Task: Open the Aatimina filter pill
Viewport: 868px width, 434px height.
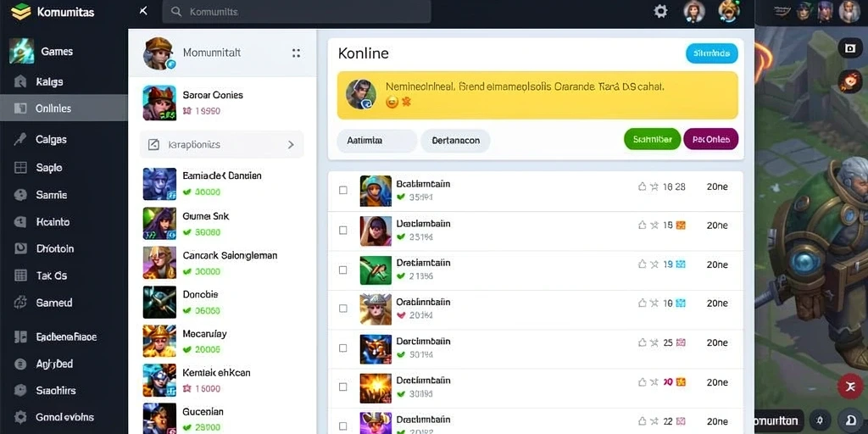Action: tap(376, 141)
